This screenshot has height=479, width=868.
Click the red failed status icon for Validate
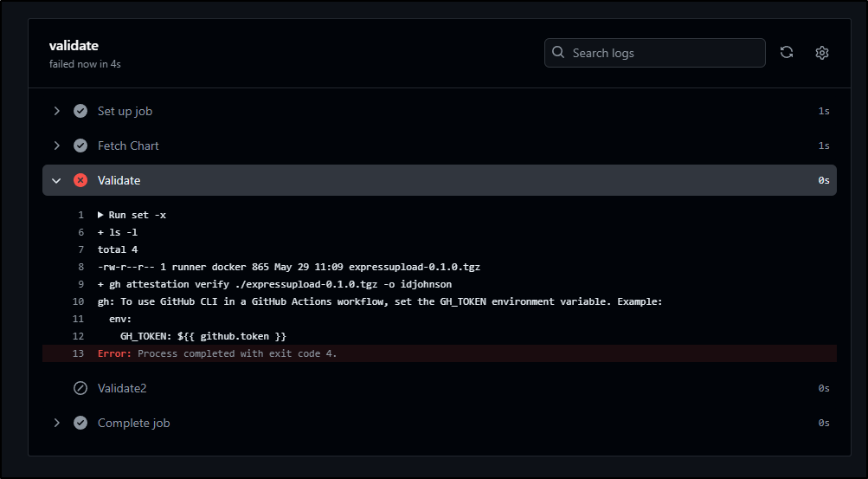[80, 180]
